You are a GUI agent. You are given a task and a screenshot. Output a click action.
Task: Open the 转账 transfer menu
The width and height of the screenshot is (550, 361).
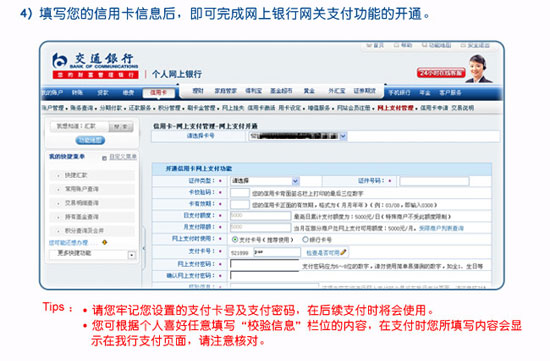(77, 93)
